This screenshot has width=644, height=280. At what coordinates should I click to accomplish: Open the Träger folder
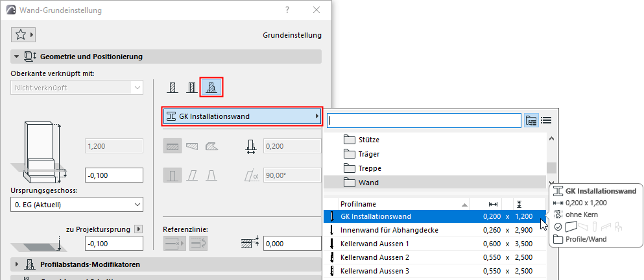click(369, 154)
